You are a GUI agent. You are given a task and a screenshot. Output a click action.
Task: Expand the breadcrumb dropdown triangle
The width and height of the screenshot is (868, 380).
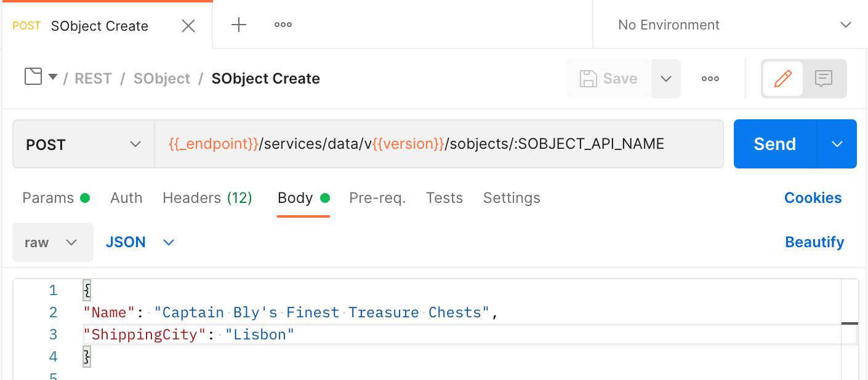point(53,77)
